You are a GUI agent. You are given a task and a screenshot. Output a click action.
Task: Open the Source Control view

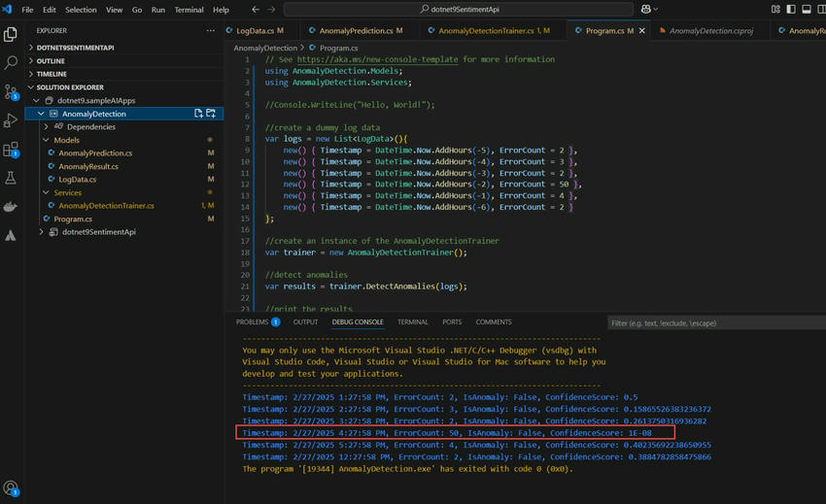point(11,92)
